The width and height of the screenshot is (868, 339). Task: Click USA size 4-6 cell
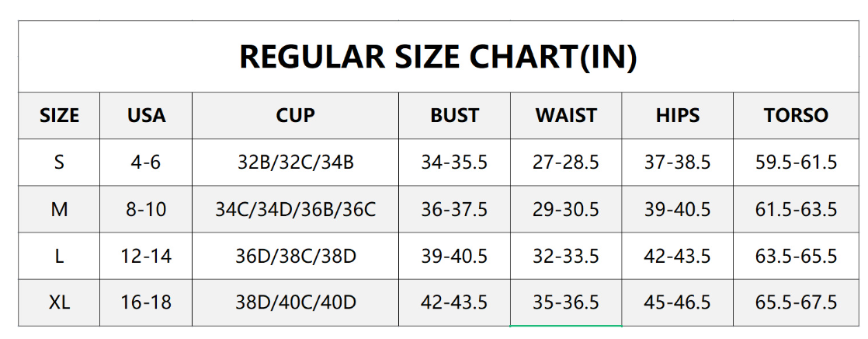tap(146, 163)
